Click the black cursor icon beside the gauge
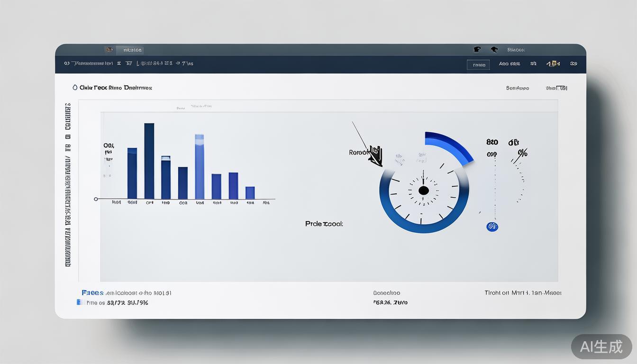 coord(376,157)
